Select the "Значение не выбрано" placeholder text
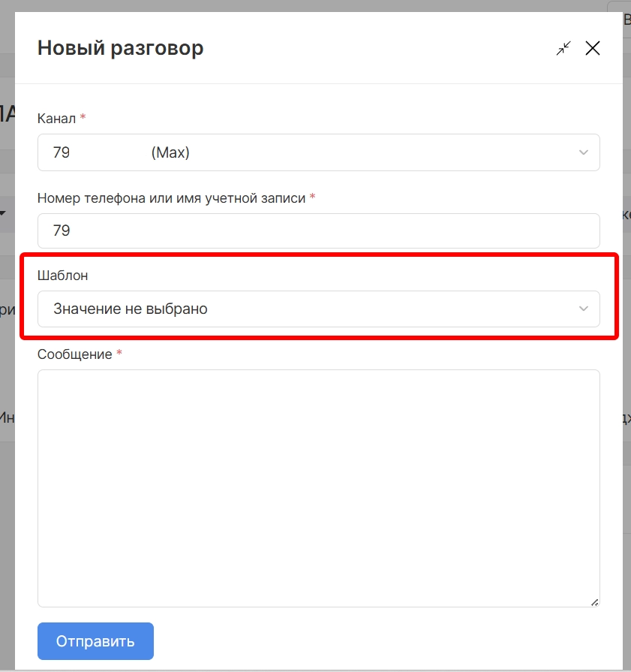Viewport: 631px width, 672px height. pos(130,309)
